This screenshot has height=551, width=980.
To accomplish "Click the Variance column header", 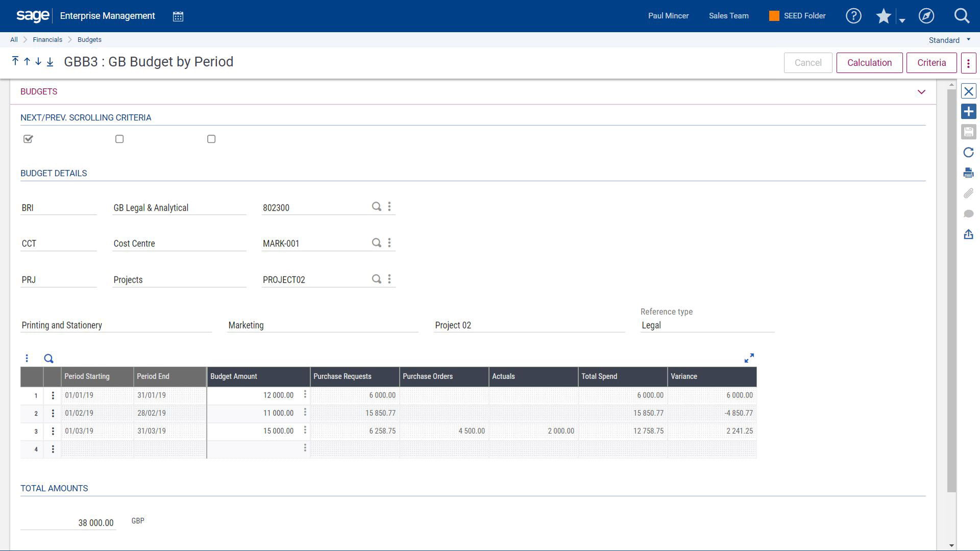I will 712,377.
